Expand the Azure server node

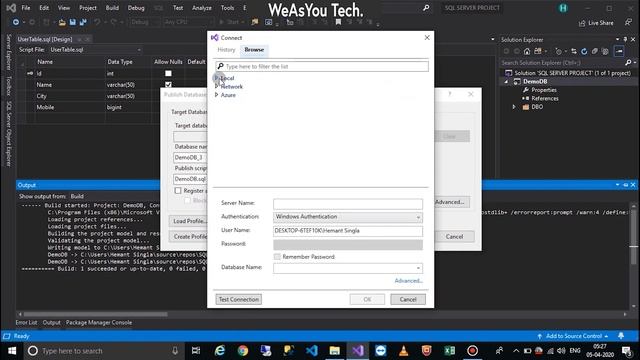[x=217, y=95]
